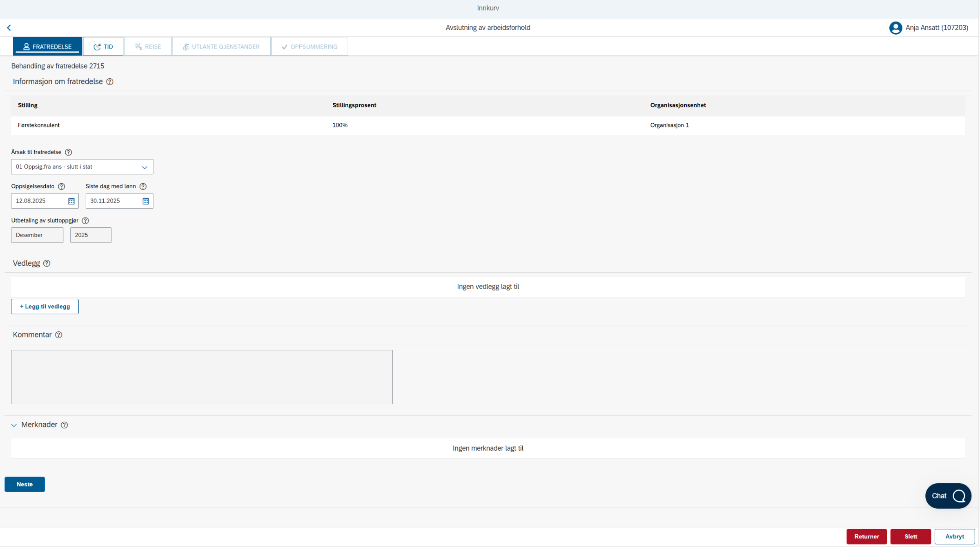Click the Avbryt button

tap(955, 537)
